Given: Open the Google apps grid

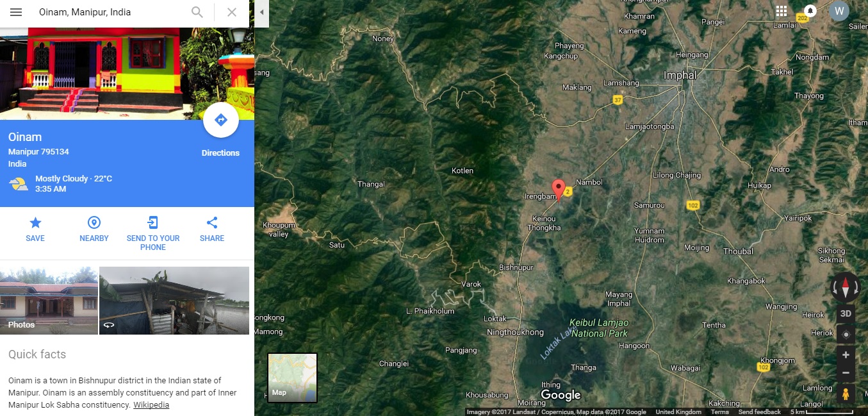Looking at the screenshot, I should tap(782, 11).
